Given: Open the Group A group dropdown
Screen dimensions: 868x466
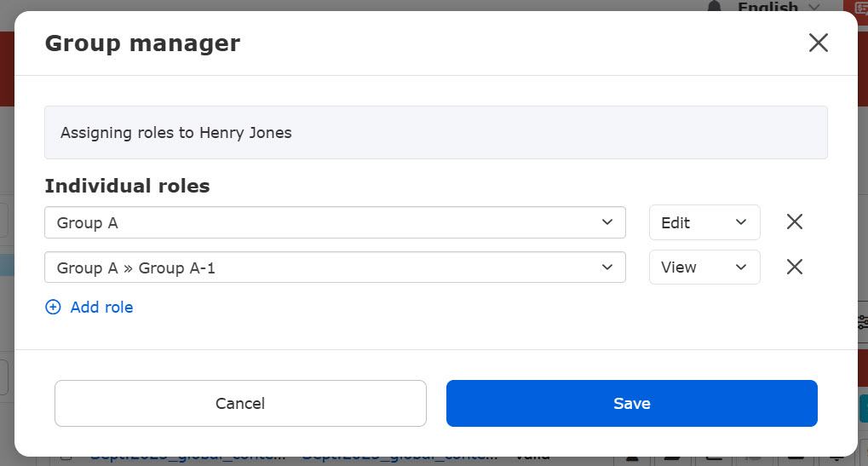Looking at the screenshot, I should (x=334, y=222).
